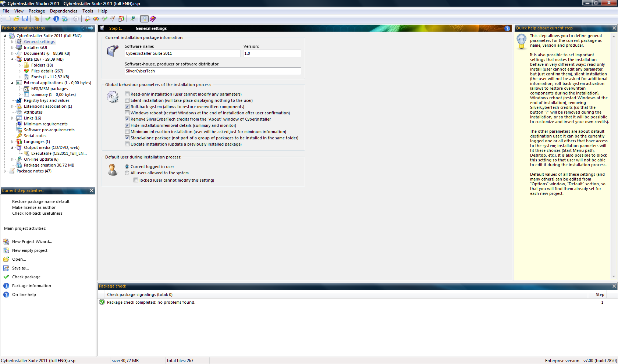Close the Current step activities panel
618x364 pixels.
point(92,190)
